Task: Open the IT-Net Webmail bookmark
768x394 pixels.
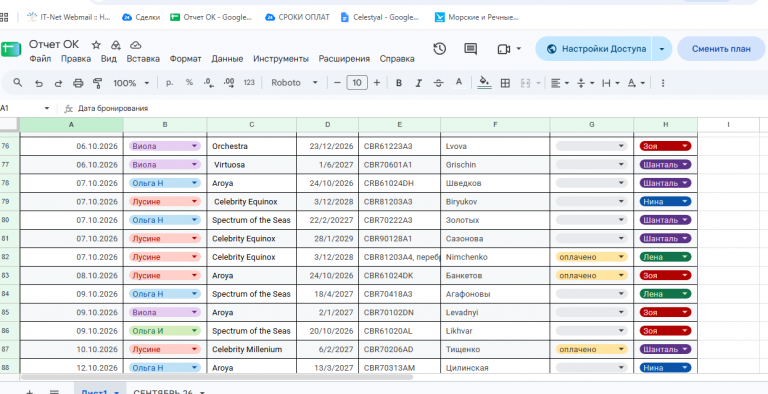Action: coord(69,17)
